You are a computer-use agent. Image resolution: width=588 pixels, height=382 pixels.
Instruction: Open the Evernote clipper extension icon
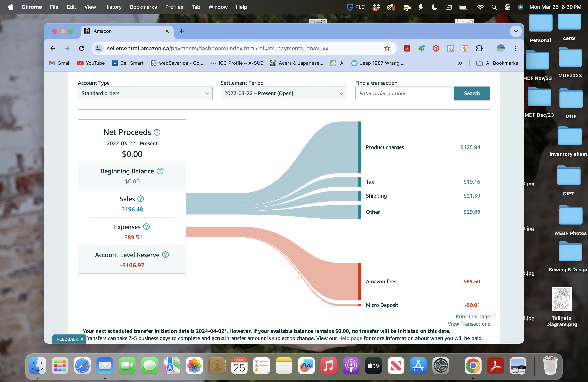(421, 48)
